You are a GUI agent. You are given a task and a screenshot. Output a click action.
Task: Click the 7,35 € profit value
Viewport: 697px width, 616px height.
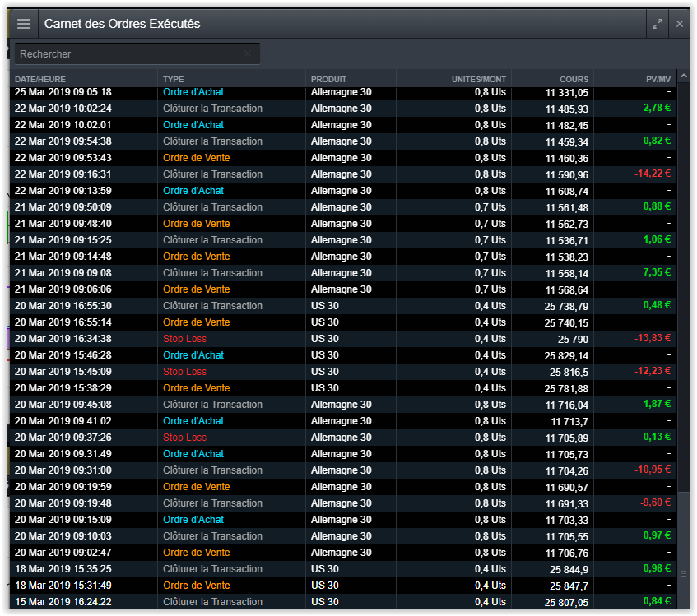click(657, 272)
